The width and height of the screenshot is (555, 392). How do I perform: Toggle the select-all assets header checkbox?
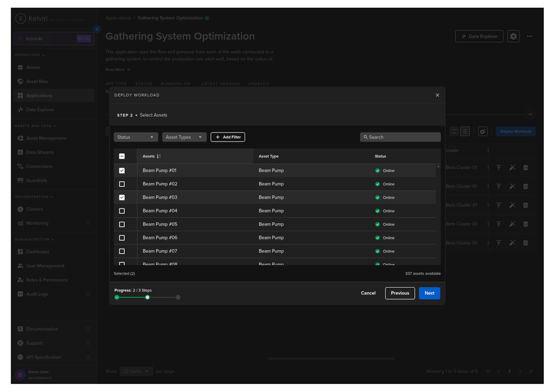tap(122, 156)
